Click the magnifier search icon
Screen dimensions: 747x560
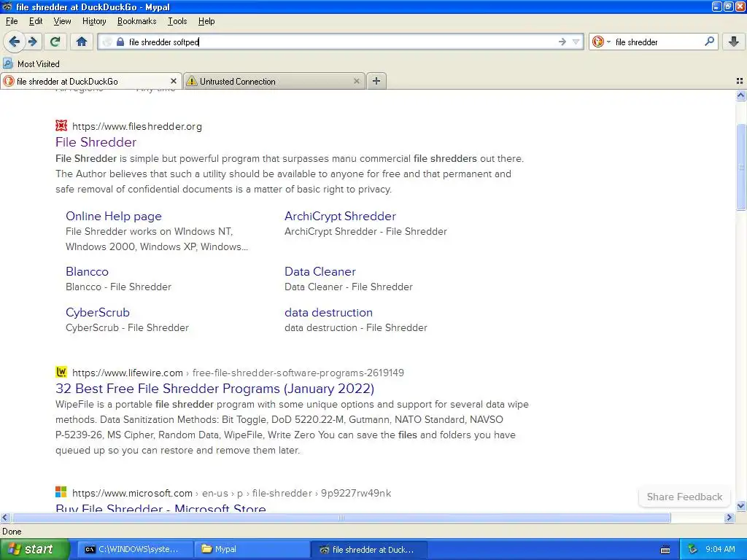pos(709,42)
